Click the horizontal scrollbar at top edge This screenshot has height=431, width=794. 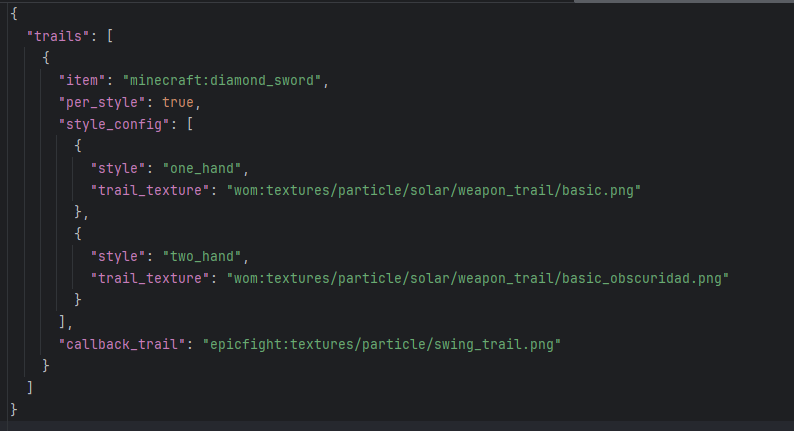click(x=684, y=2)
